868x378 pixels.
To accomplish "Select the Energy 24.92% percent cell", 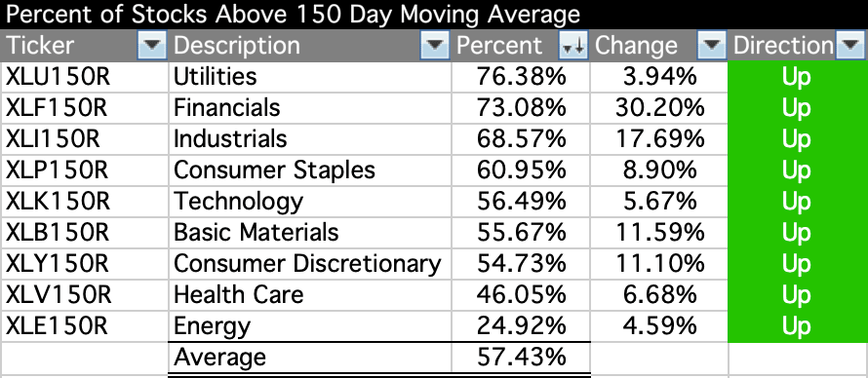I will (x=521, y=326).
